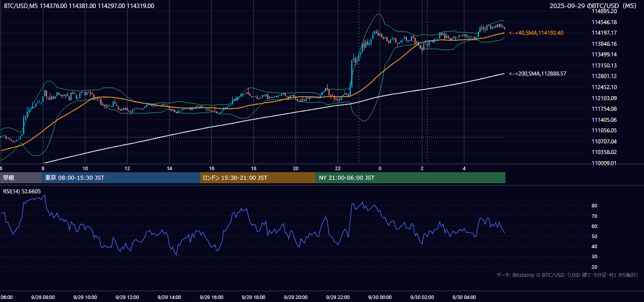Click the ロンドン 15:30-21:00 JST session bar
Image resolution: width=644 pixels, height=302 pixels.
point(258,178)
